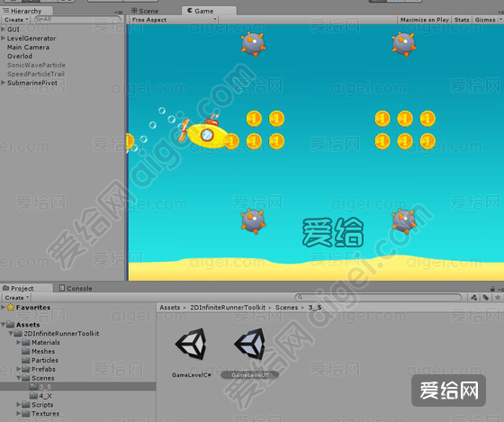
Task: Toggle Gizmos in Game view
Action: tap(485, 20)
